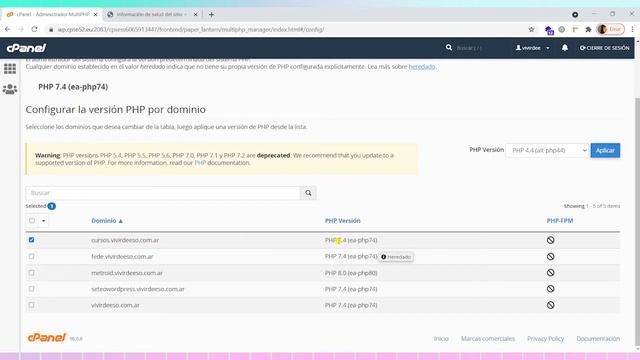Open the vivirdee user menu
The image size is (640, 360).
point(532,48)
